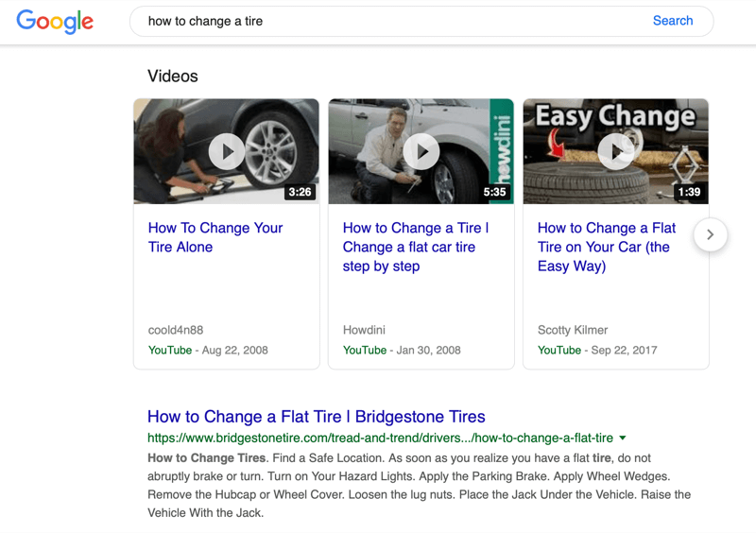Click the search box containing 'how to change a tire'
Screen dimensions: 756x533
click(421, 21)
